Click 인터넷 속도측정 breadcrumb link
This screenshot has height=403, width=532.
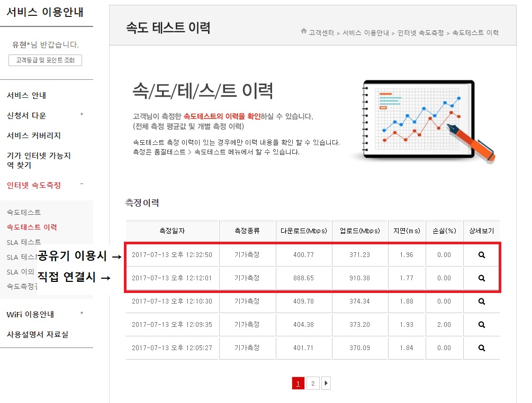pyautogui.click(x=421, y=33)
